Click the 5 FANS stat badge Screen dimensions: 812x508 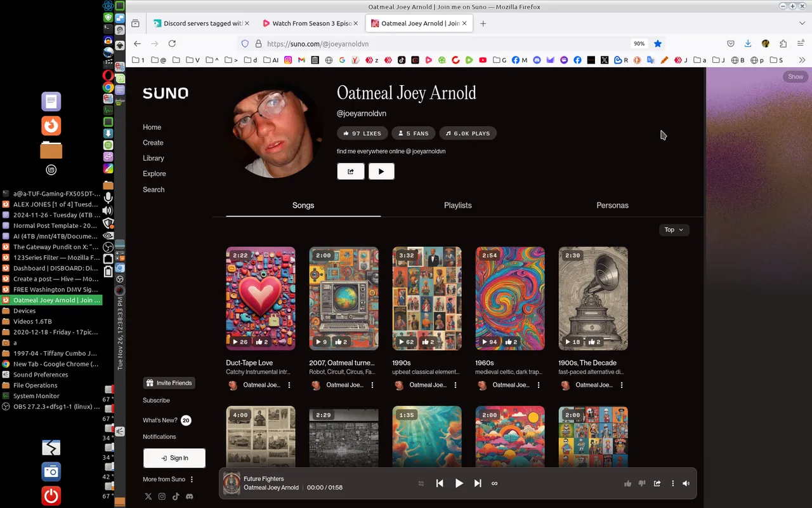pos(413,133)
